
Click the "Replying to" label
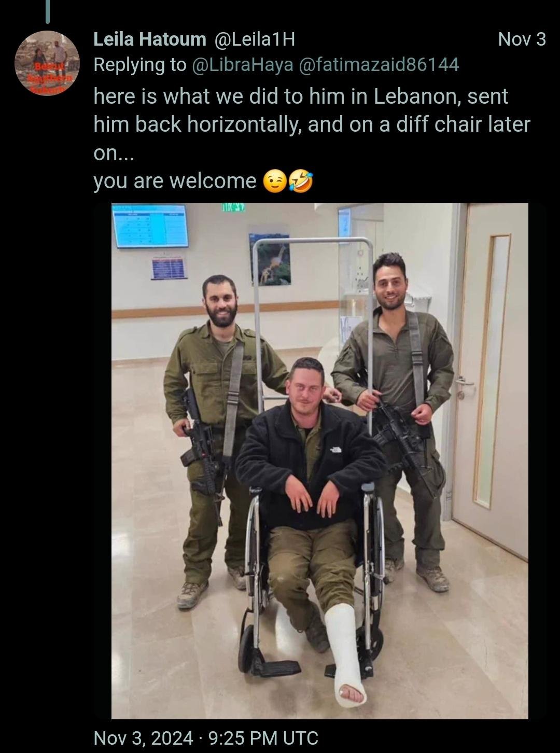[139, 65]
